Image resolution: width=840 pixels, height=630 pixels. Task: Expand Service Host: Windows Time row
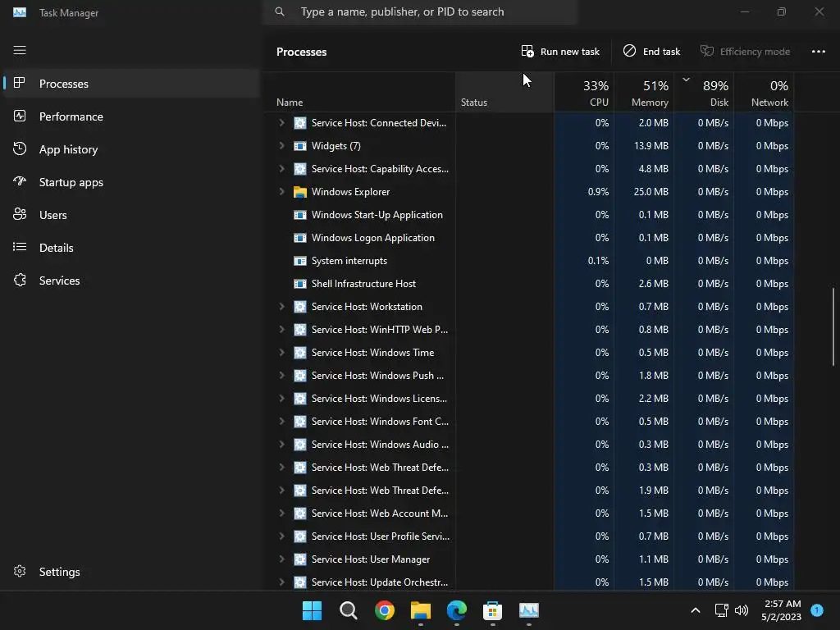point(282,353)
